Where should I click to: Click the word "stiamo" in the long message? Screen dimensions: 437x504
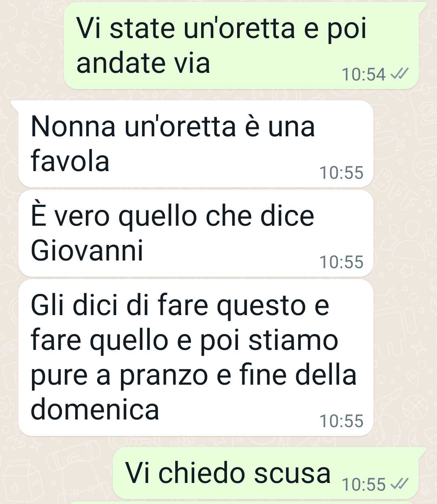click(293, 340)
